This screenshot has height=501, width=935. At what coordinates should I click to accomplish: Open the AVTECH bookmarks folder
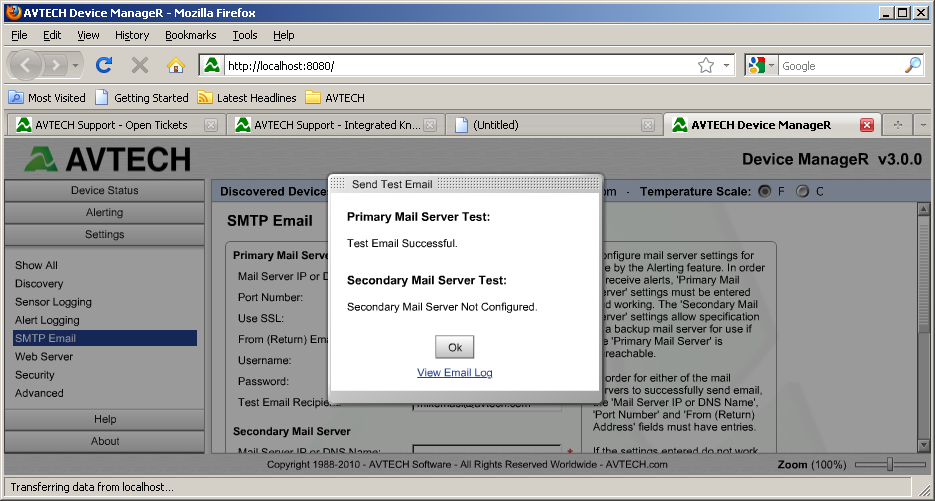click(x=335, y=97)
